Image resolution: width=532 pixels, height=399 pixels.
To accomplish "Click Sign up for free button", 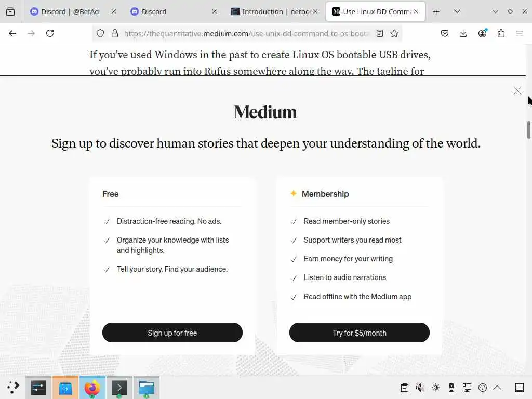I will coord(172,332).
